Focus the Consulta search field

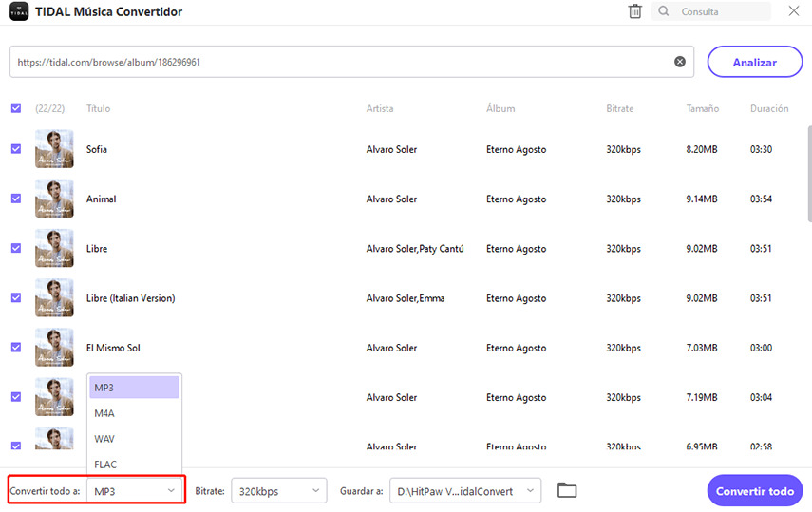click(713, 11)
